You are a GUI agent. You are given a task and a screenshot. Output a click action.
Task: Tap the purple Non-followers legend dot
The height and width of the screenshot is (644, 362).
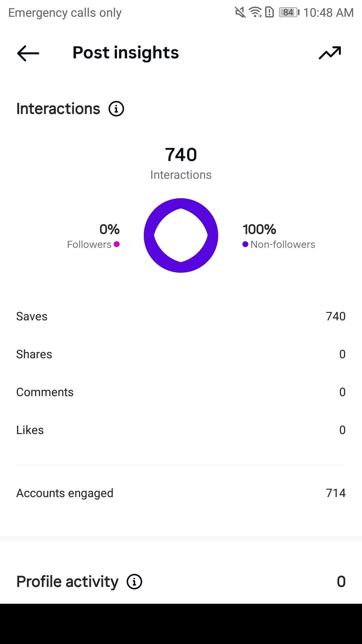(245, 244)
